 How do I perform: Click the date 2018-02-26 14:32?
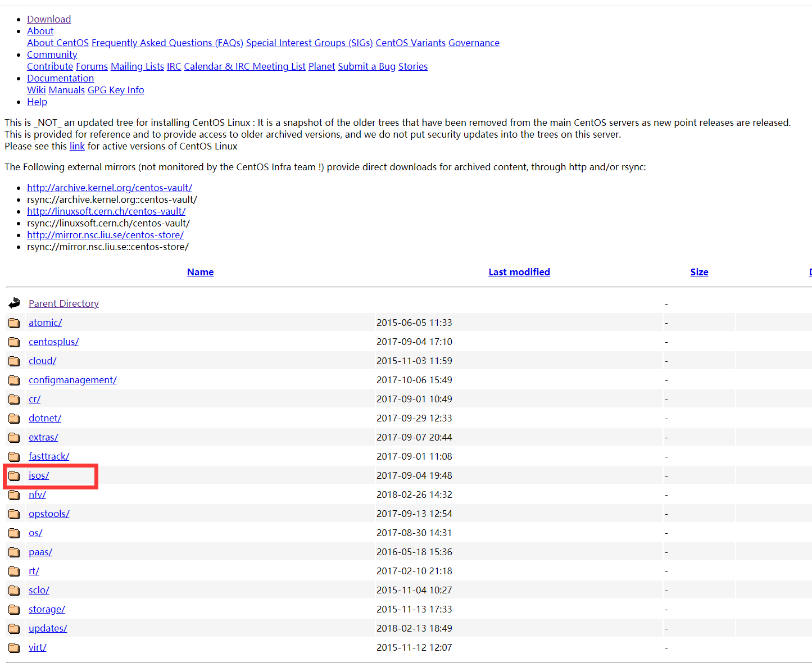click(x=414, y=494)
